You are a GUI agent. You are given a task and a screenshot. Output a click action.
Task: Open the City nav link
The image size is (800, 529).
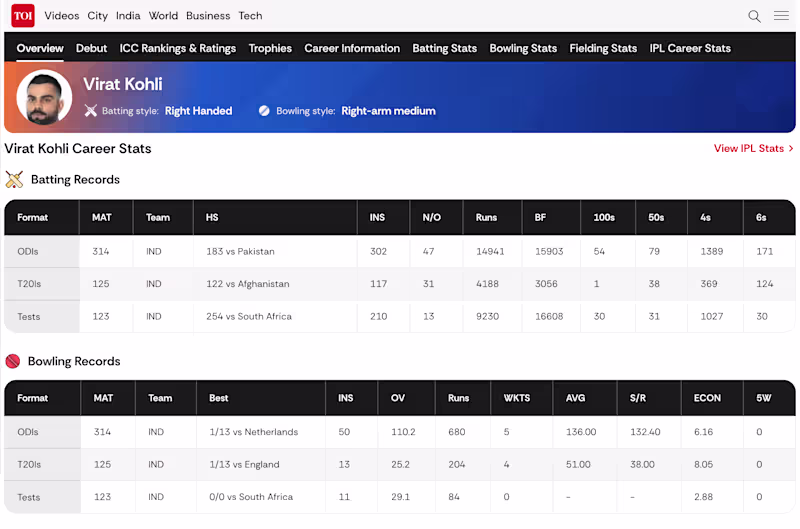(97, 16)
